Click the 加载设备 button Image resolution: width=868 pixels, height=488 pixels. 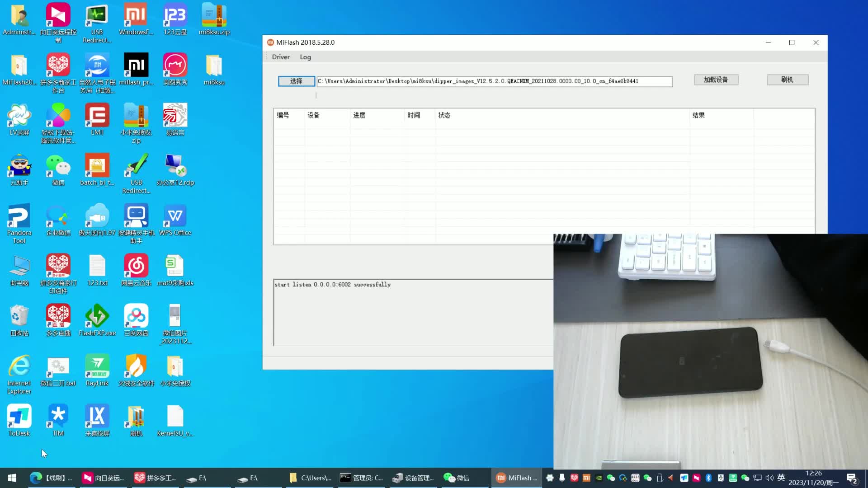pos(716,80)
